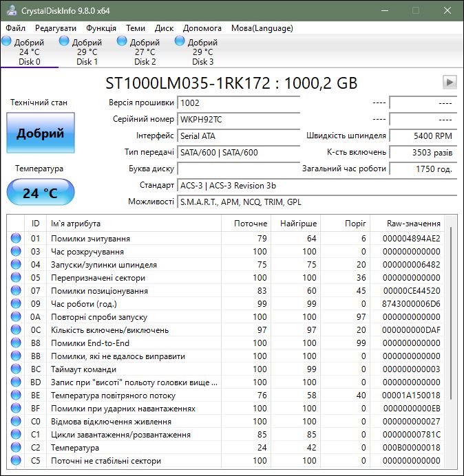Select the Disk 0 tab
Image resolution: width=464 pixels, height=476 pixels.
point(29,52)
